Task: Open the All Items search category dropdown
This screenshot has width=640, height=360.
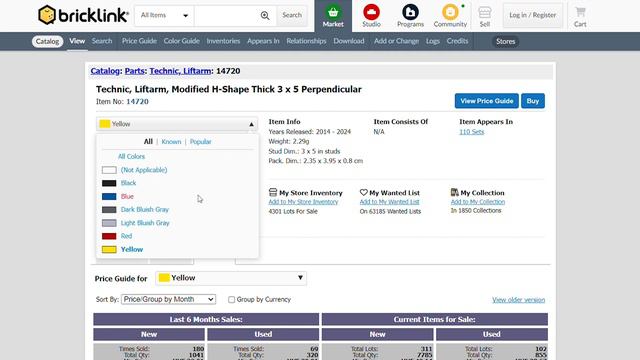Action: [164, 16]
